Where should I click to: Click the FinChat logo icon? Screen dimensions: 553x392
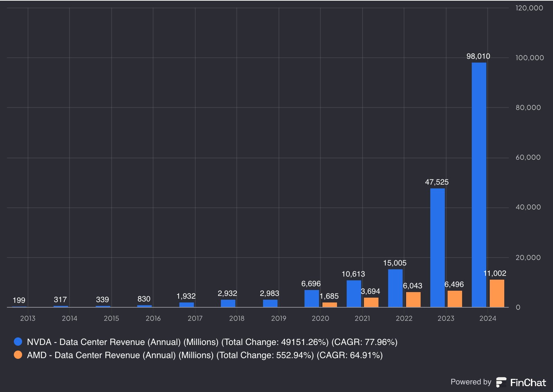tap(501, 382)
